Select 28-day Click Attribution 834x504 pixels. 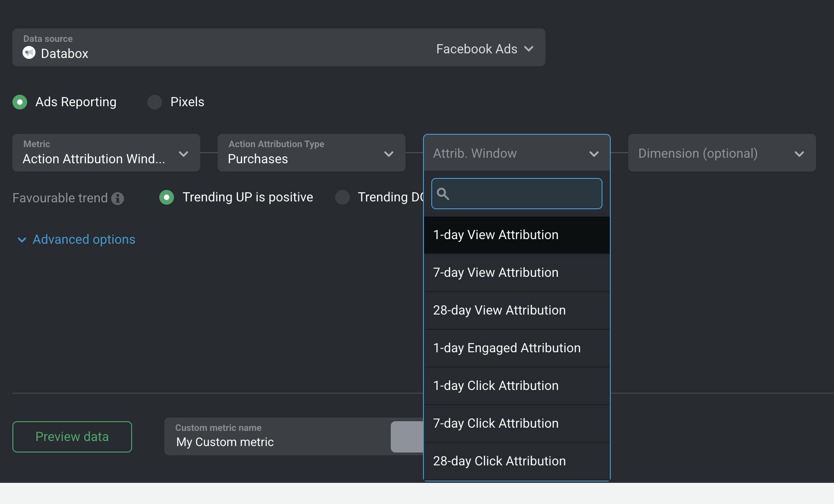[517, 461]
